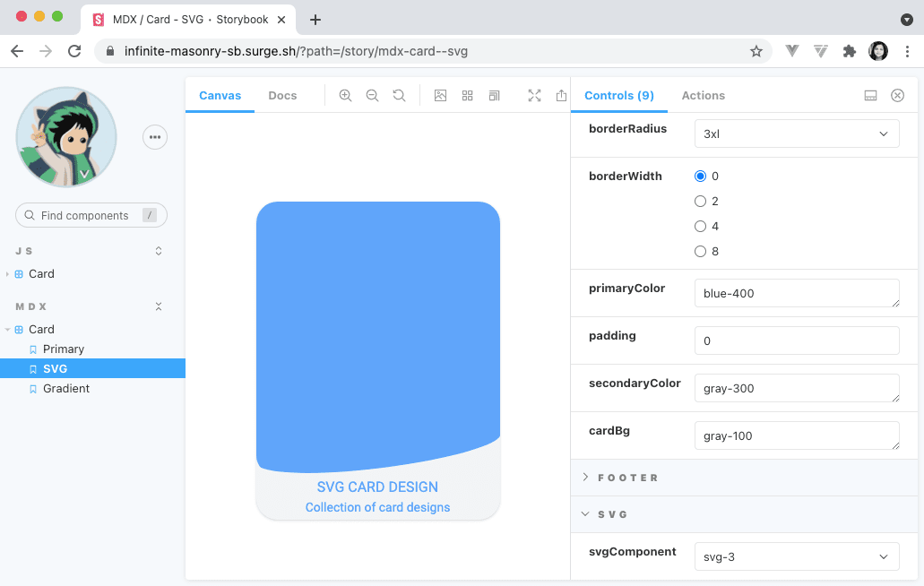
Task: Select borderWidth radio option 2
Action: point(700,201)
